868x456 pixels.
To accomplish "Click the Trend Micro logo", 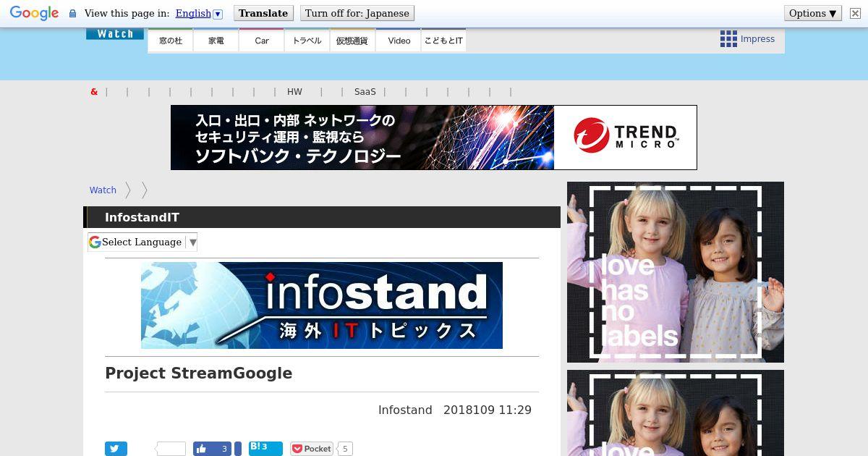I will (626, 136).
